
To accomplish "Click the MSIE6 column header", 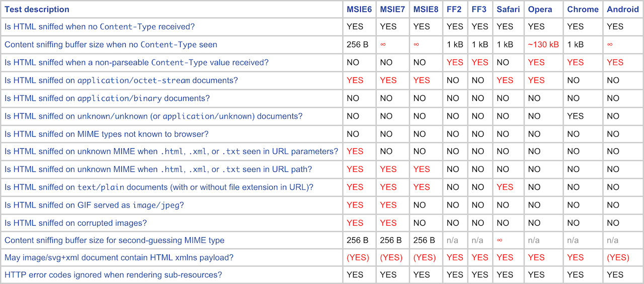I will [359, 10].
